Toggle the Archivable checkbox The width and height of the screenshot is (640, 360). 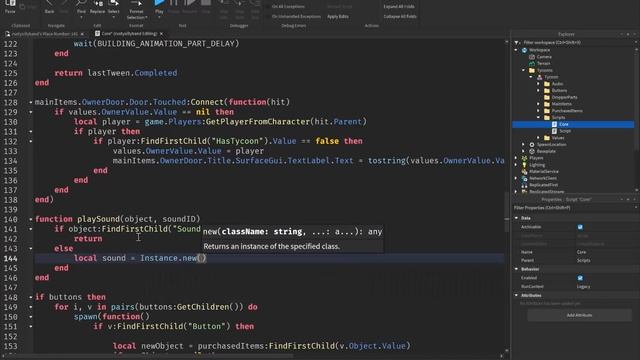point(580,227)
